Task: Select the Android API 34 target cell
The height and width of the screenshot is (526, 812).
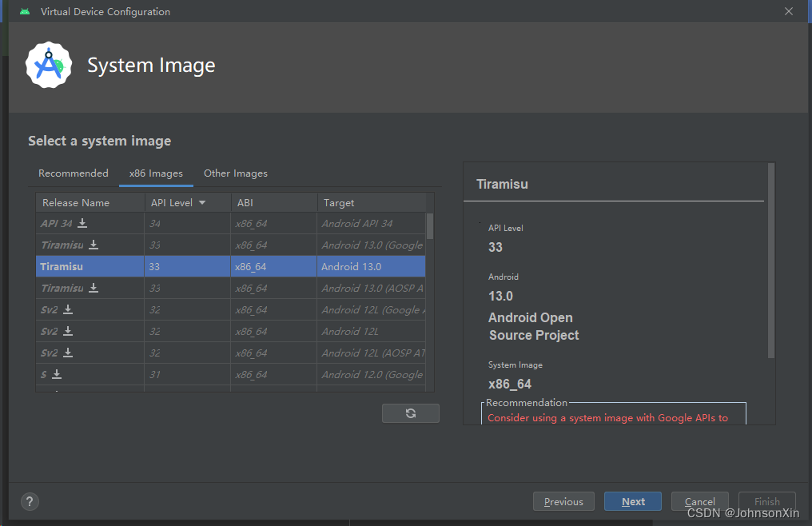Action: 372,223
